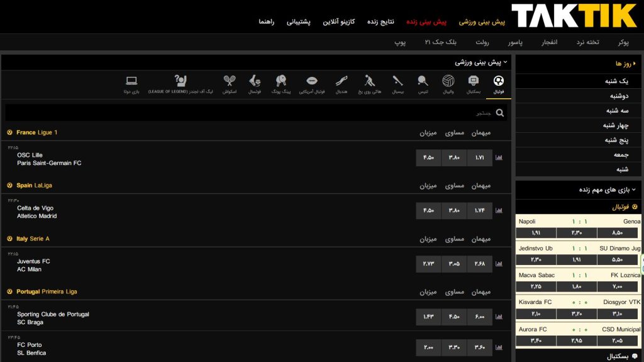The height and width of the screenshot is (362, 644).
Task: Select the ice hockey sport icon
Action: tap(370, 81)
